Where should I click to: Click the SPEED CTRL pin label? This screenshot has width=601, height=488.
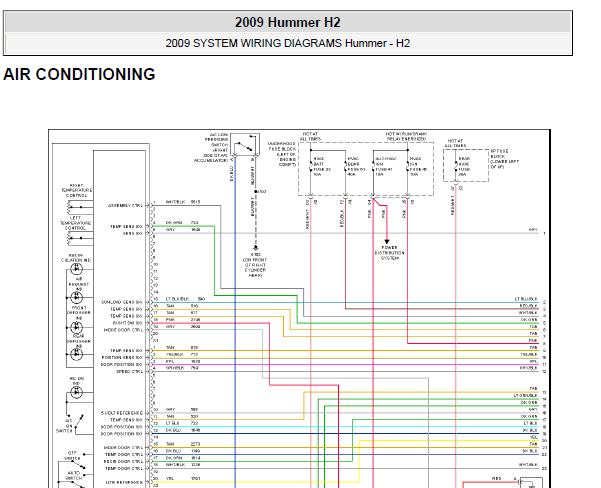[x=130, y=371]
